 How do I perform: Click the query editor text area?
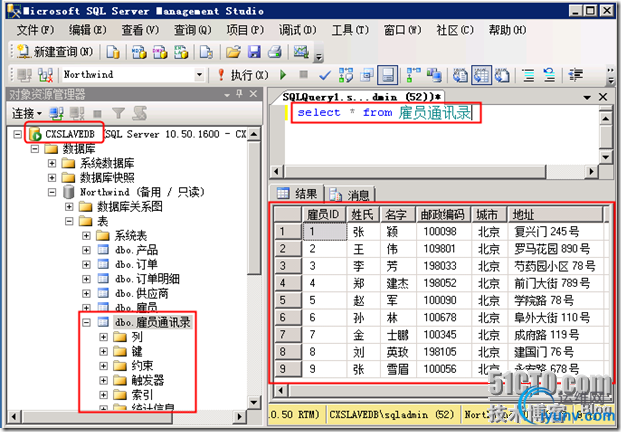(442, 137)
